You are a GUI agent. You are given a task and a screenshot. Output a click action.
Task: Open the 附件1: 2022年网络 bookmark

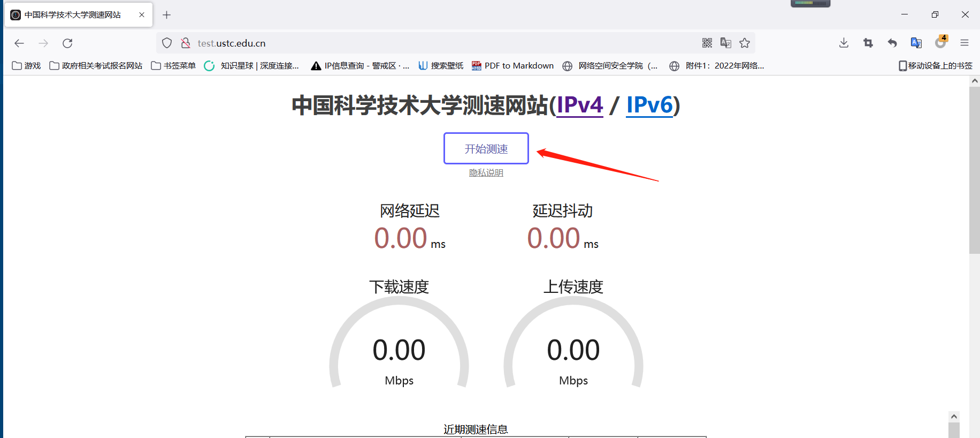tap(717, 65)
